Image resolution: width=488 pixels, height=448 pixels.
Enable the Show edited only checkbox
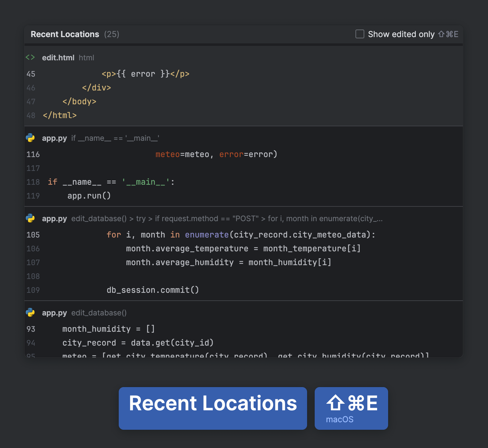click(x=359, y=34)
